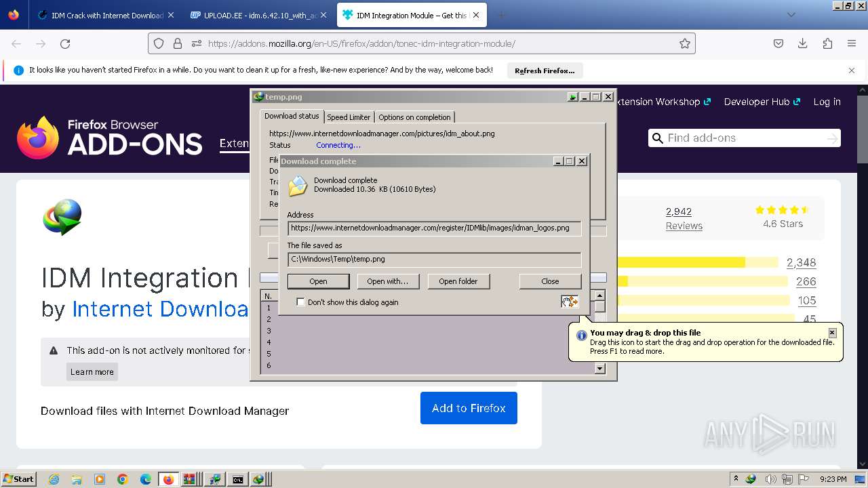This screenshot has height=488, width=868.
Task: Click the Firefox taskbar button
Action: tap(168, 479)
